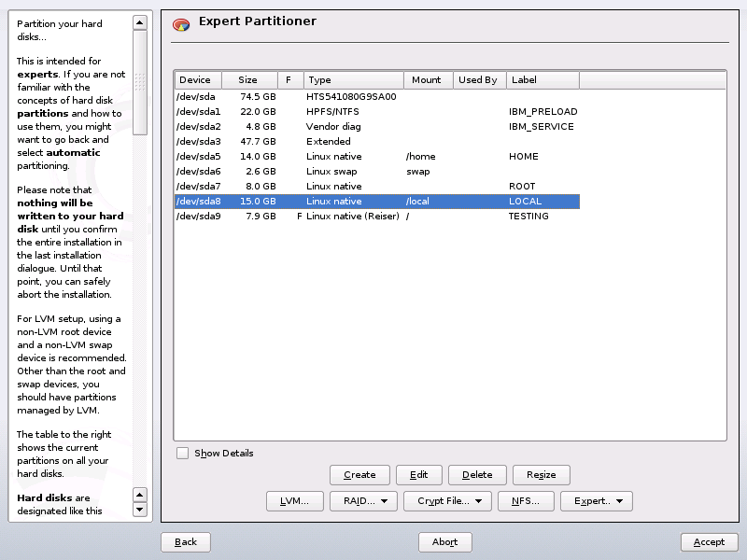Select the /dev/sda9 Reiser partition row
Screen dimensions: 747x560
coord(377,217)
